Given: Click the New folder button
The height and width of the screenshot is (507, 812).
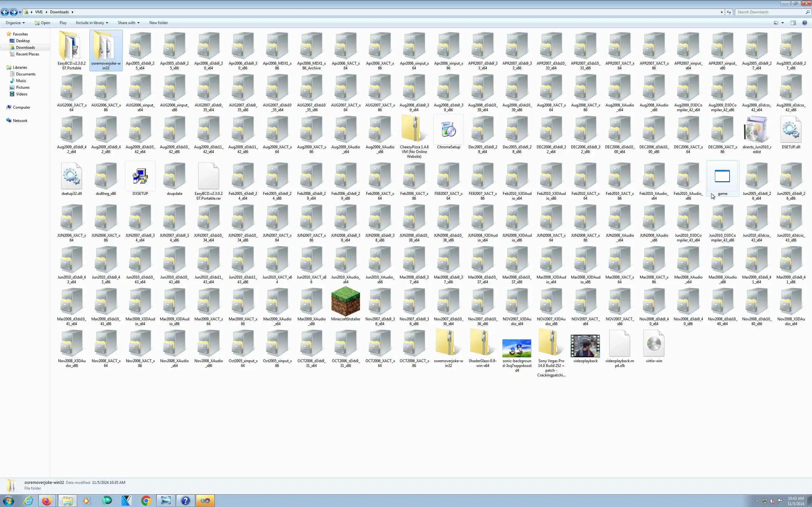Looking at the screenshot, I should point(158,23).
